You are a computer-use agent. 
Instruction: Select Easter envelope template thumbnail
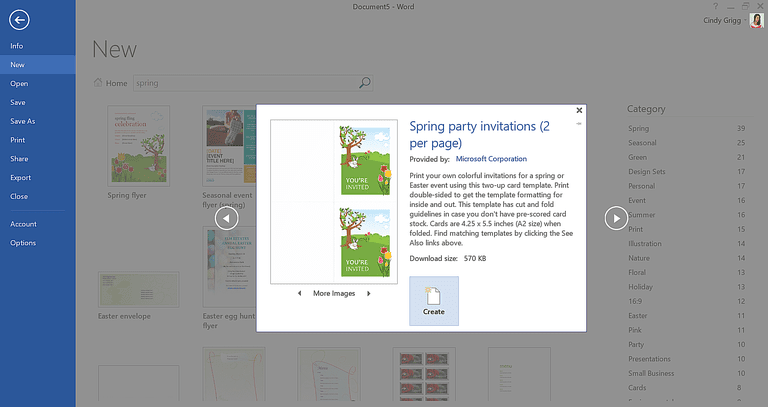139,290
